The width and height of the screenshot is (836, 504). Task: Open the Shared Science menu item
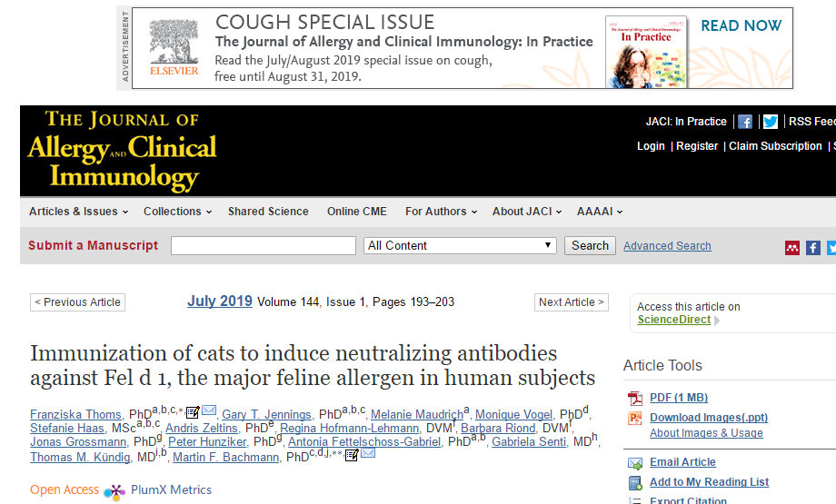(x=268, y=212)
